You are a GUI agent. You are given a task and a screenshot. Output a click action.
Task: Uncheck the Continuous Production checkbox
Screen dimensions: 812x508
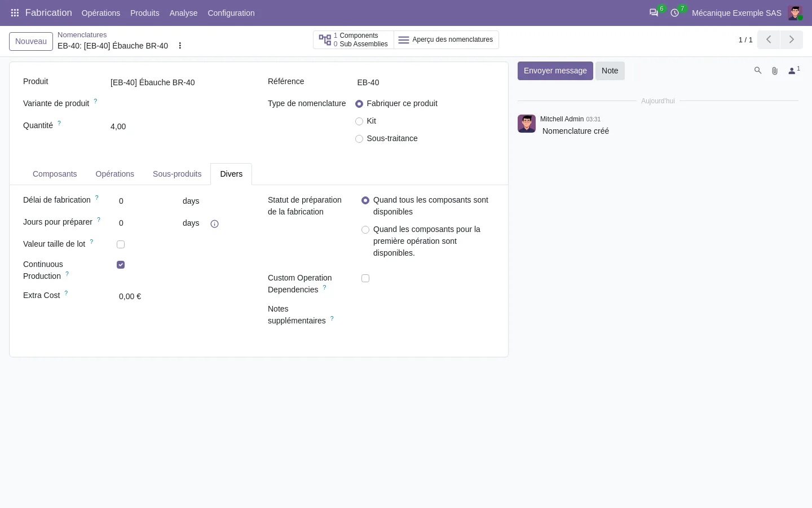point(121,265)
